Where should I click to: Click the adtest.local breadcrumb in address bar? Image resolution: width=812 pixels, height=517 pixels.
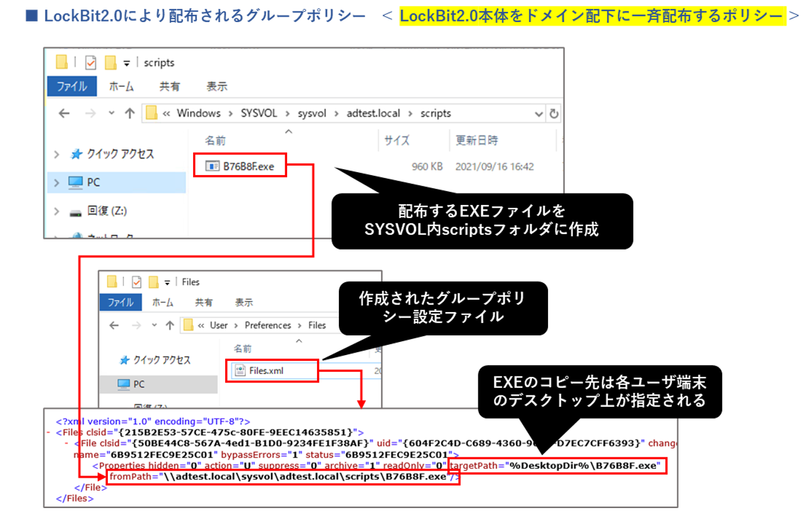[x=374, y=113]
